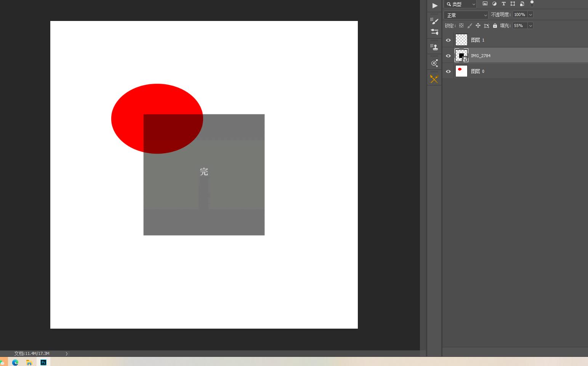The image size is (588, 366).
Task: Expand the 不透明度 opacity slider arrow
Action: [530, 14]
